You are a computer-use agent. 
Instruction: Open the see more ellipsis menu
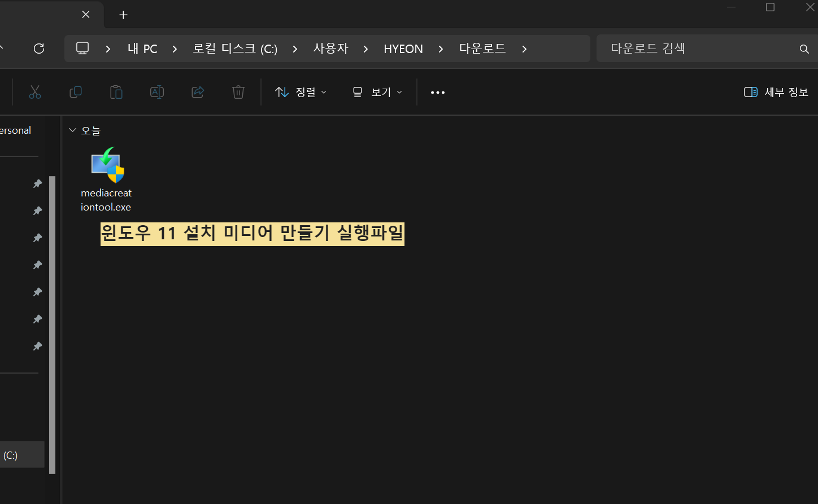[x=438, y=92]
